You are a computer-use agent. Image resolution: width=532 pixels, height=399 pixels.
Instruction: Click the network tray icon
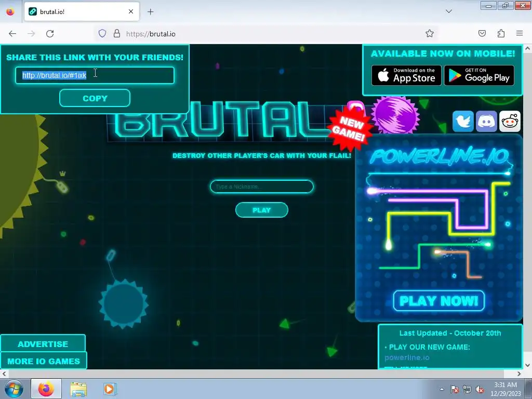tap(467, 389)
